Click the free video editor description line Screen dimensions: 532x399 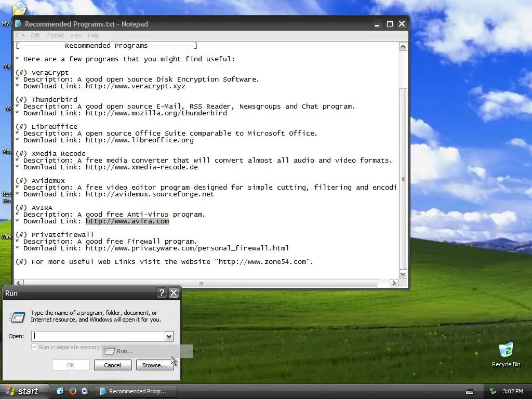point(206,187)
